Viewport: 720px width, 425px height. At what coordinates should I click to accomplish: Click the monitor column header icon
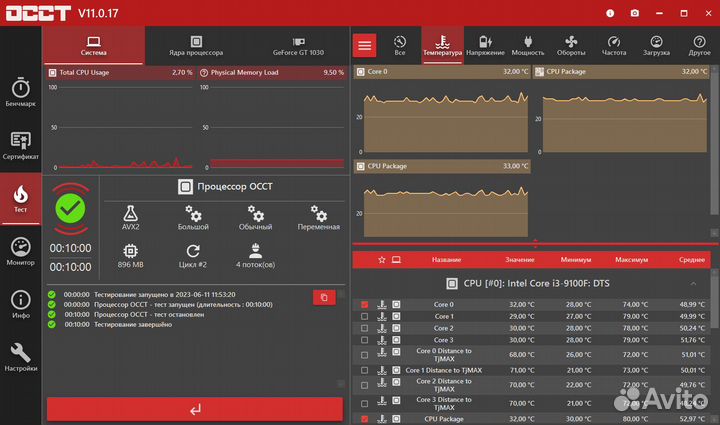click(x=396, y=260)
